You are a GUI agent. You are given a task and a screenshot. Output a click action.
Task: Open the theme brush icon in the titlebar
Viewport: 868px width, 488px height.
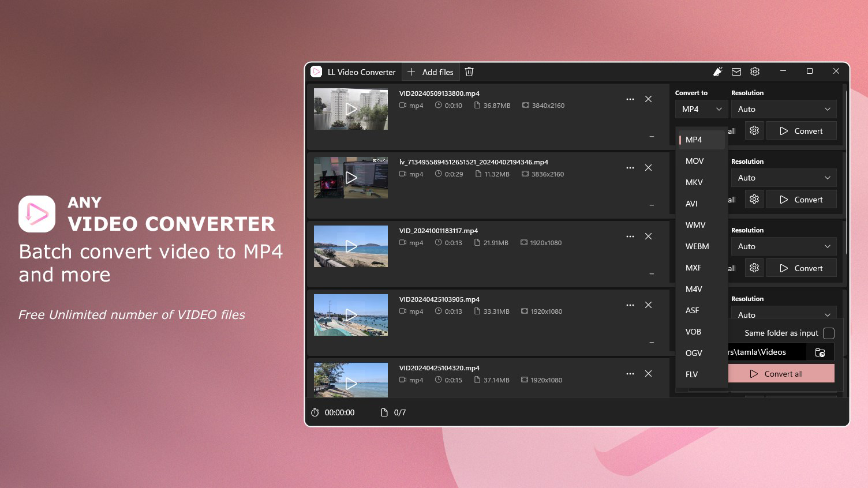[717, 72]
